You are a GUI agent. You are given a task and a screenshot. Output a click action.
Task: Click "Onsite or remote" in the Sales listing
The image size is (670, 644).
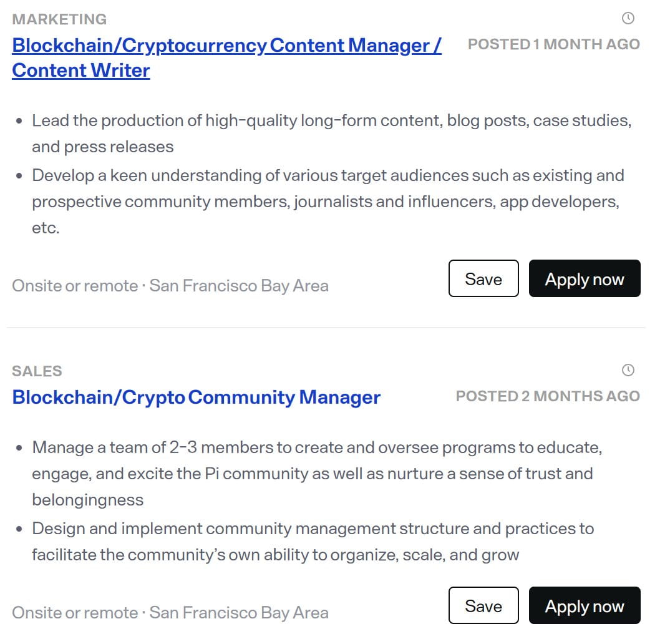pos(75,613)
